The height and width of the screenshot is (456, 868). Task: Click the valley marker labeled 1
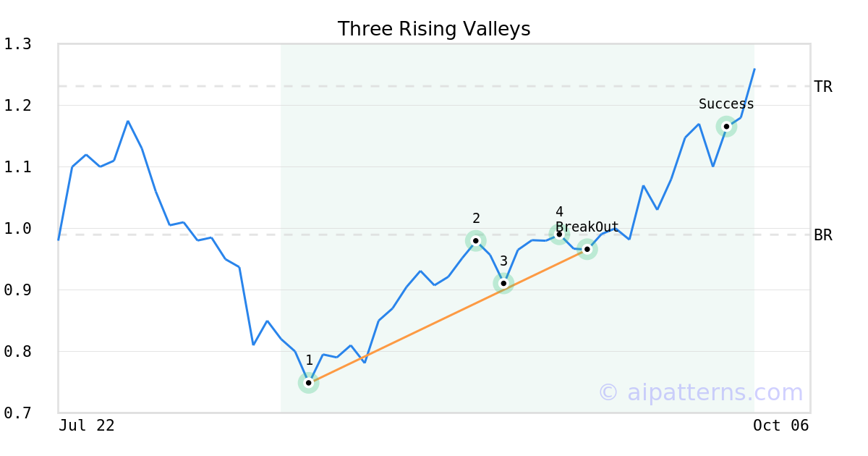coord(309,382)
